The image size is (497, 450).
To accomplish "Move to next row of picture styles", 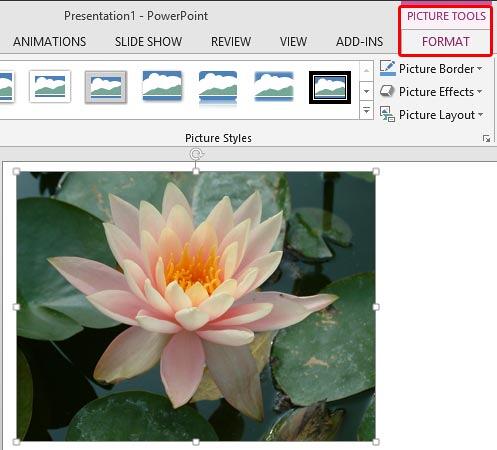I will click(366, 91).
